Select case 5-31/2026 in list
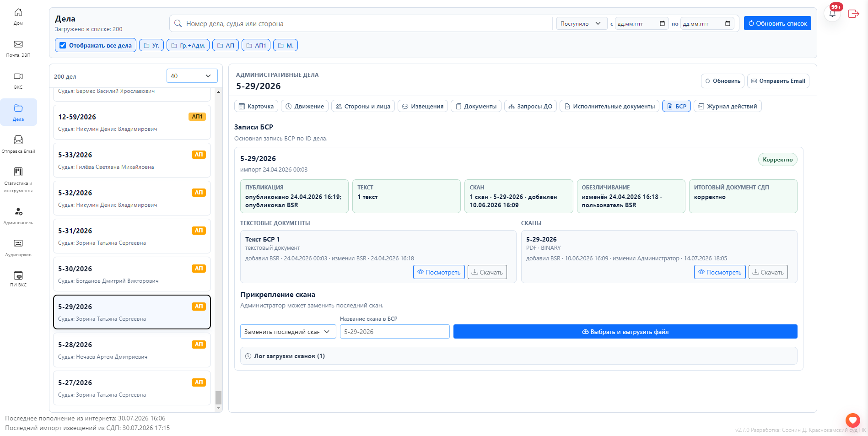Viewport: 868px width, 436px height. (132, 236)
